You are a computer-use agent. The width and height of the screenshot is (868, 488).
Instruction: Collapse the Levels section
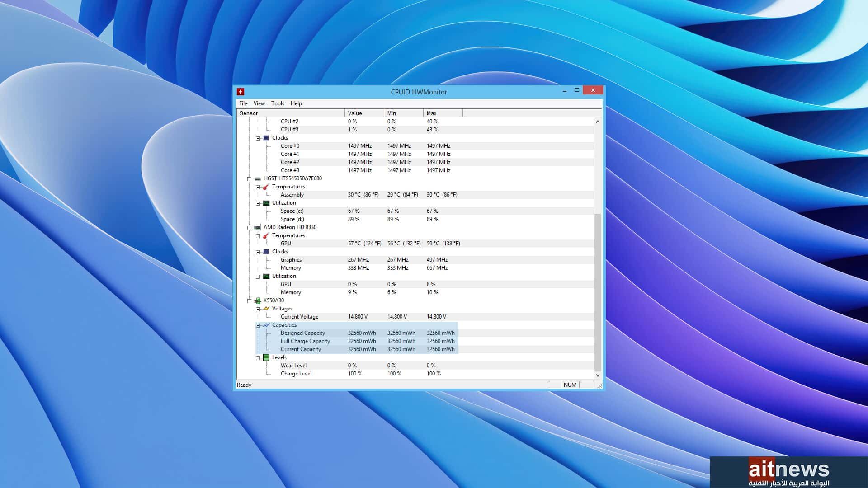258,358
